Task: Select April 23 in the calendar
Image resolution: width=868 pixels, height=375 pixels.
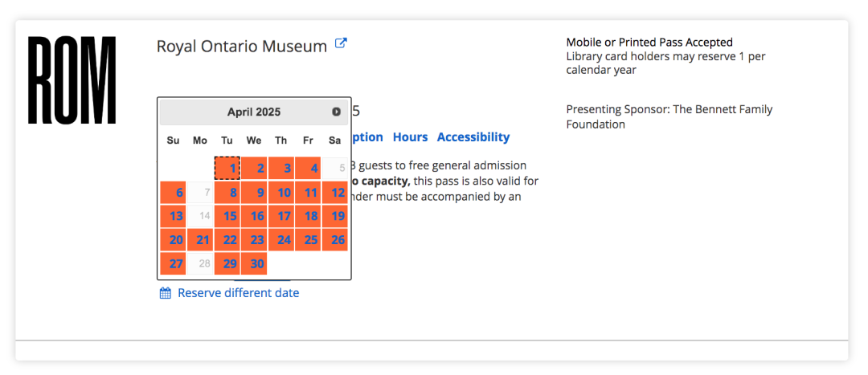Action: pyautogui.click(x=254, y=240)
